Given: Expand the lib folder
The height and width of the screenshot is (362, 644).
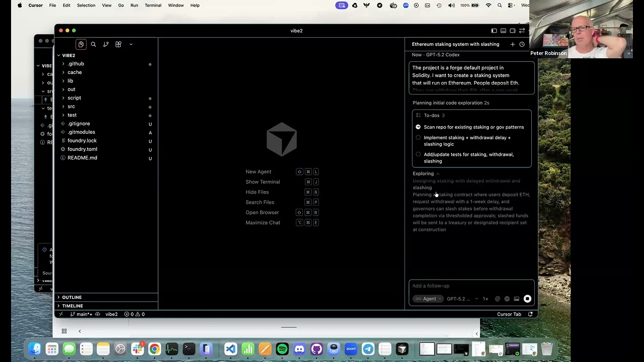Looking at the screenshot, I should tap(70, 81).
